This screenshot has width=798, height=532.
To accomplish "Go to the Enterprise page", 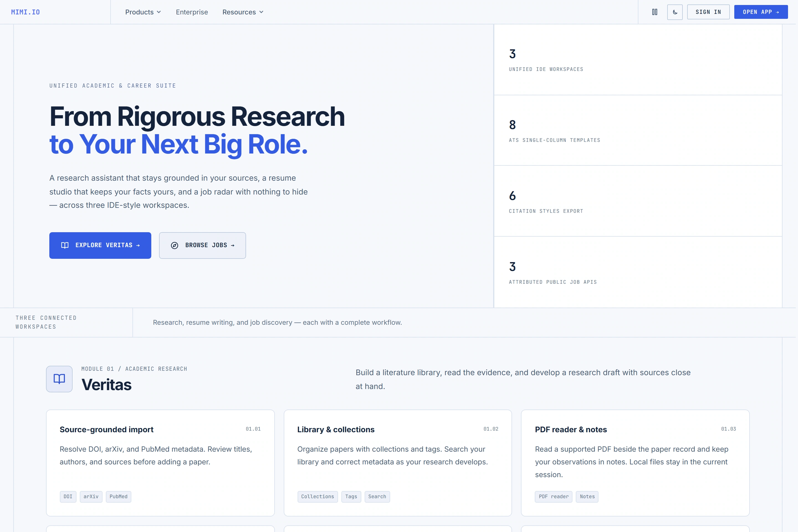I will pyautogui.click(x=192, y=12).
